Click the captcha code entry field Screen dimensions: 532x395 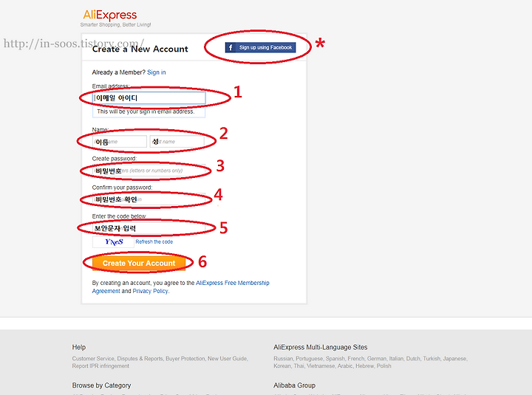point(149,228)
